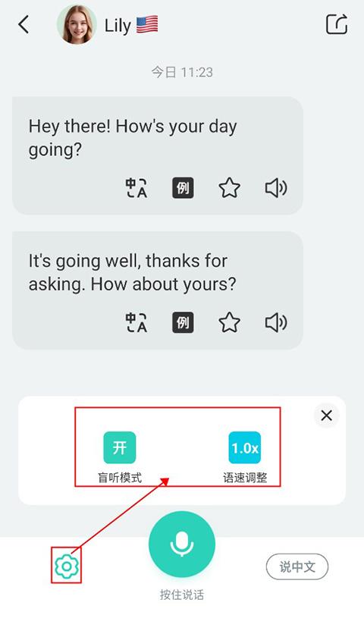Play audio of the 'It's going well' message

276,322
